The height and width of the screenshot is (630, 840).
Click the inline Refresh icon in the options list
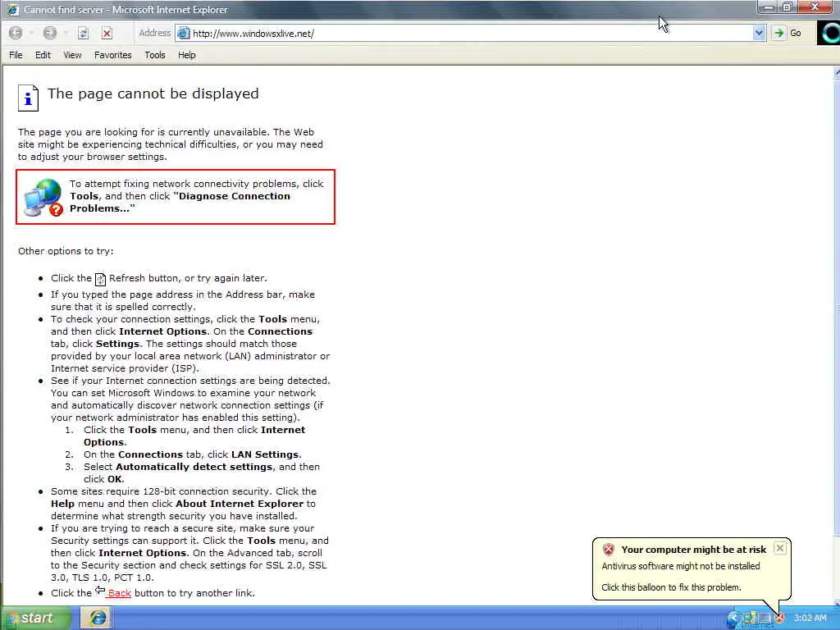click(100, 279)
